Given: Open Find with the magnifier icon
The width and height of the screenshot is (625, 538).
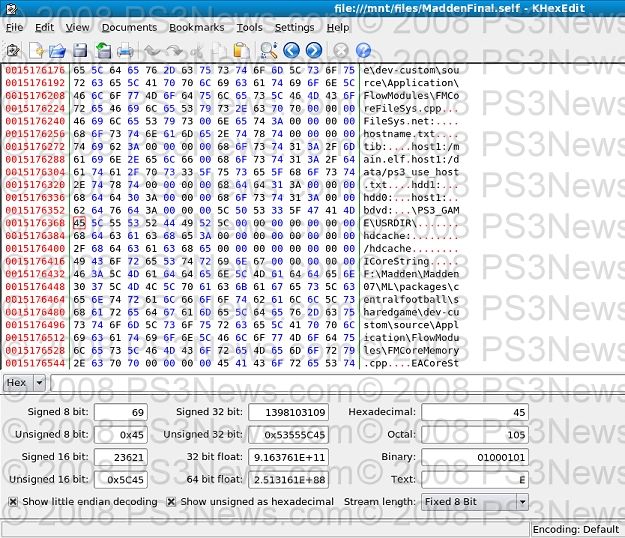Looking at the screenshot, I should pos(269,51).
